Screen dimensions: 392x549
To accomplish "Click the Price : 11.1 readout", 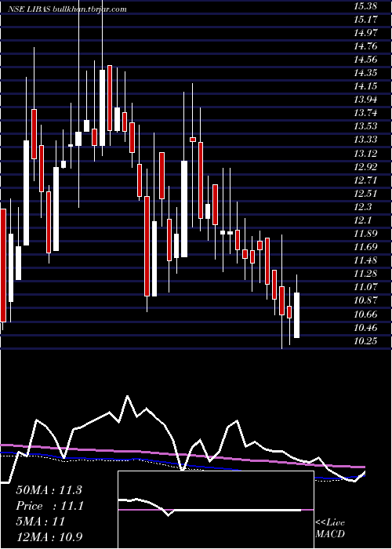I will pyautogui.click(x=49, y=506).
